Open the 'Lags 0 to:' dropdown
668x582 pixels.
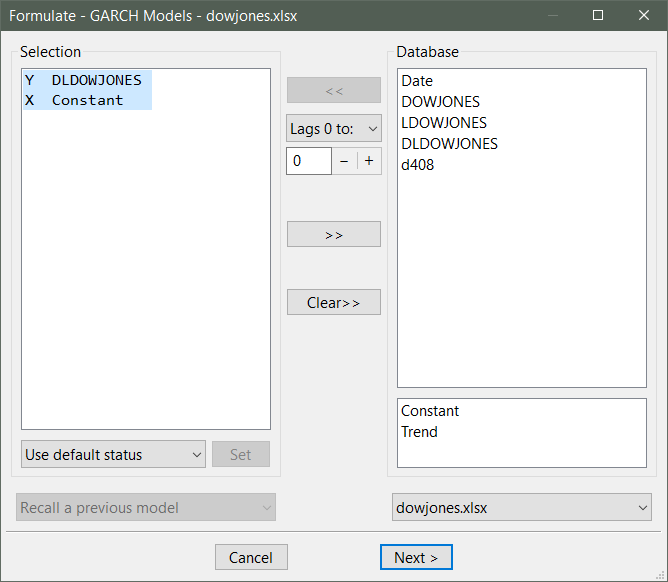click(x=334, y=128)
